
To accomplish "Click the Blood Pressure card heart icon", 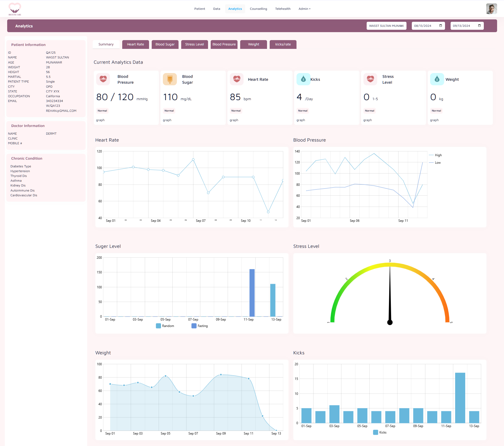I will tap(103, 79).
